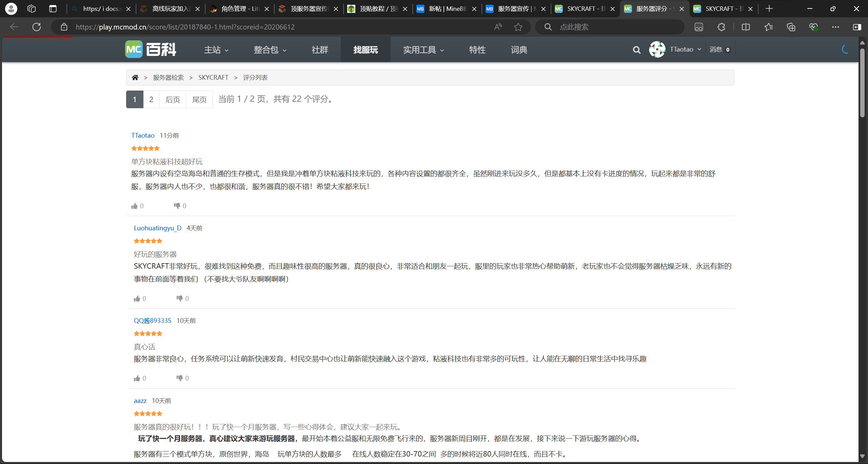
Task: Expand the 实用工具 dropdown menu
Action: click(423, 50)
